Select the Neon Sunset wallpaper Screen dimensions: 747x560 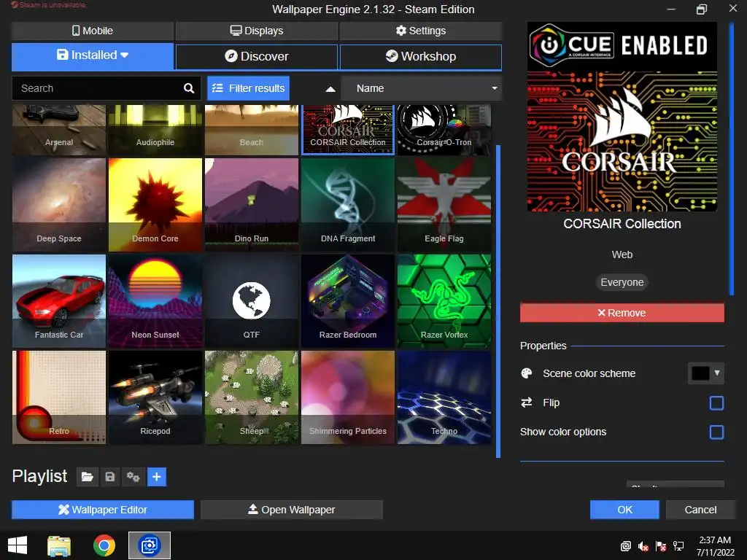pyautogui.click(x=155, y=301)
